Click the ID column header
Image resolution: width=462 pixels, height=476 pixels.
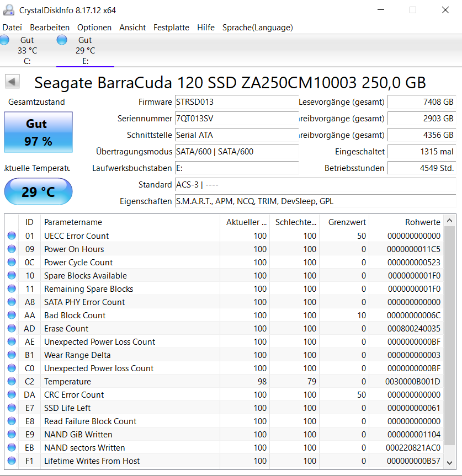[29, 222]
